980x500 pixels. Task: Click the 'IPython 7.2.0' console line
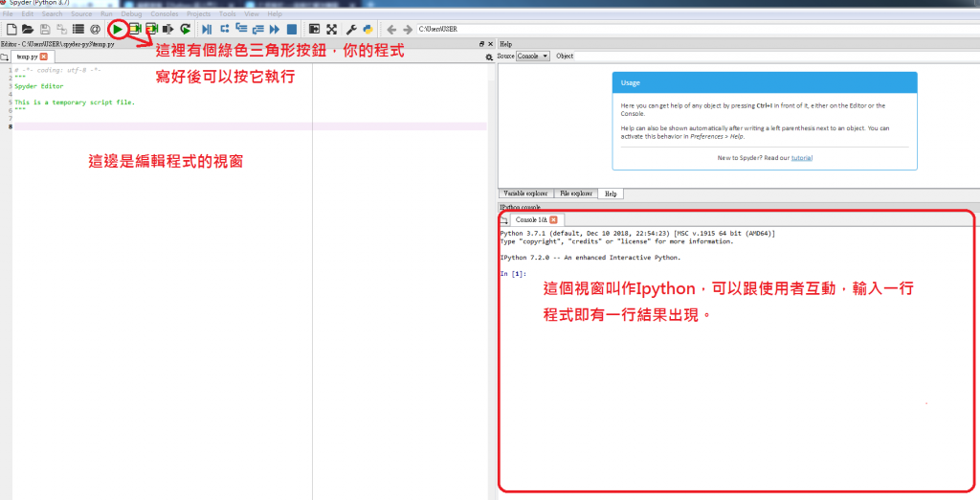click(590, 258)
